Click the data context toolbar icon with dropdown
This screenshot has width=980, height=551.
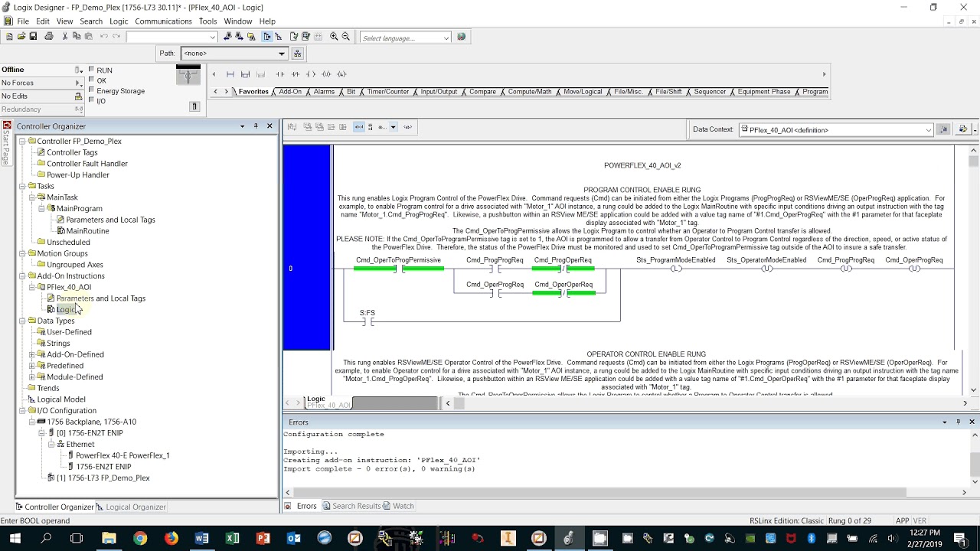point(964,129)
